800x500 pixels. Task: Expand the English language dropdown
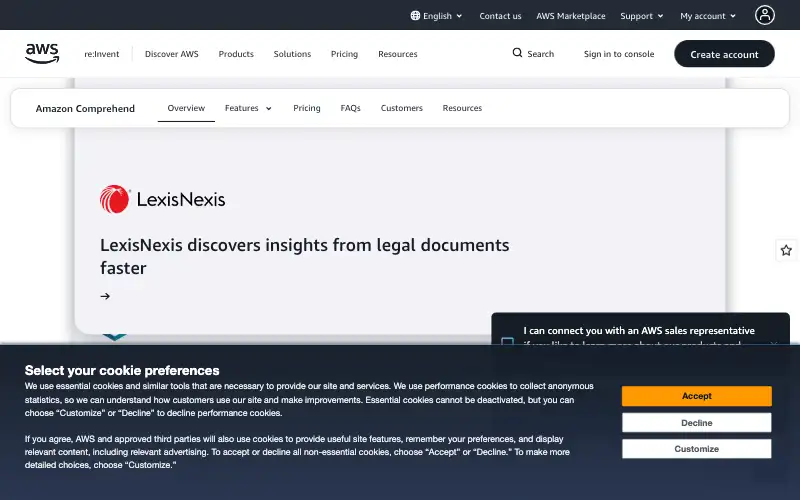[x=437, y=16]
